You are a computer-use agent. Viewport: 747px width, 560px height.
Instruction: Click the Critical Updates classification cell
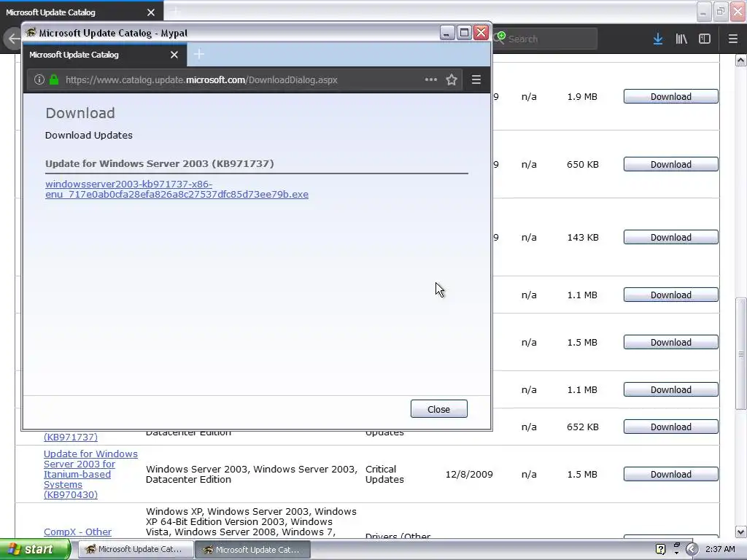point(384,474)
